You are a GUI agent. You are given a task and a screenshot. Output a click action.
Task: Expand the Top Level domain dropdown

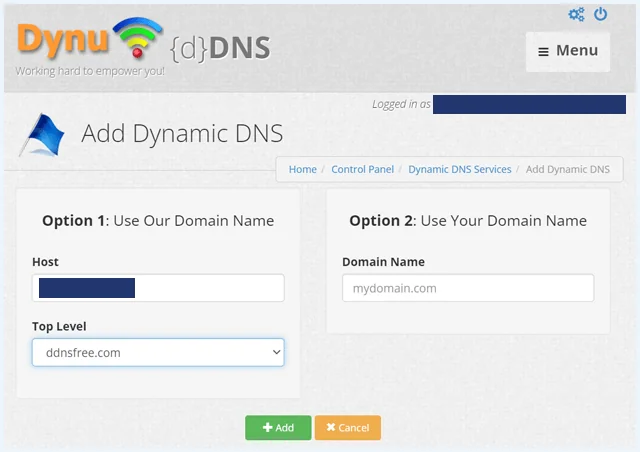pos(158,352)
